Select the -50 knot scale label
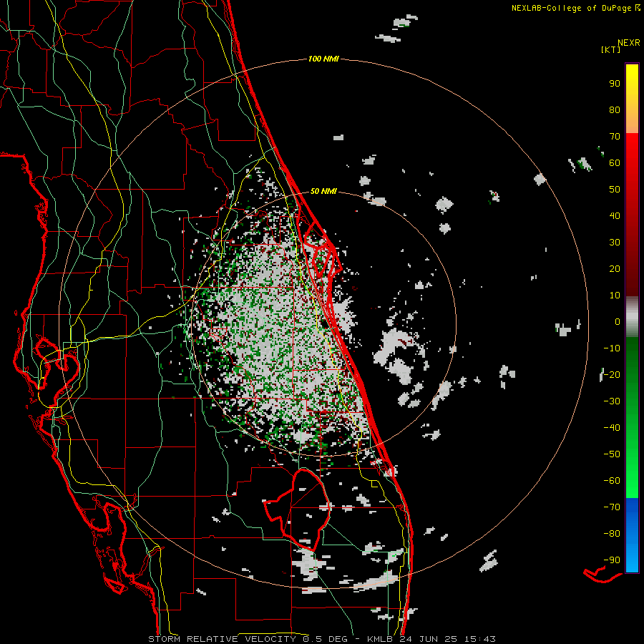 [612, 454]
